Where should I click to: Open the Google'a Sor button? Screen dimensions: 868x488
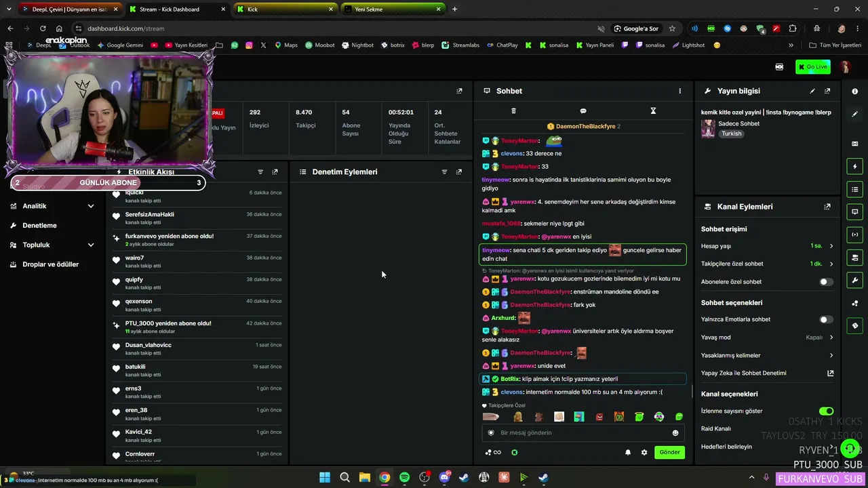pyautogui.click(x=636, y=28)
